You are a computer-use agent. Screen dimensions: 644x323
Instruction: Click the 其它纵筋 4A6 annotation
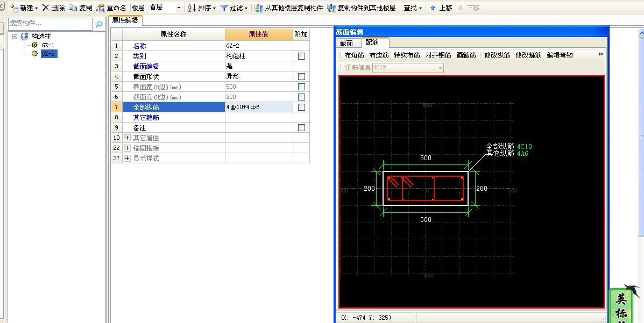(x=507, y=154)
